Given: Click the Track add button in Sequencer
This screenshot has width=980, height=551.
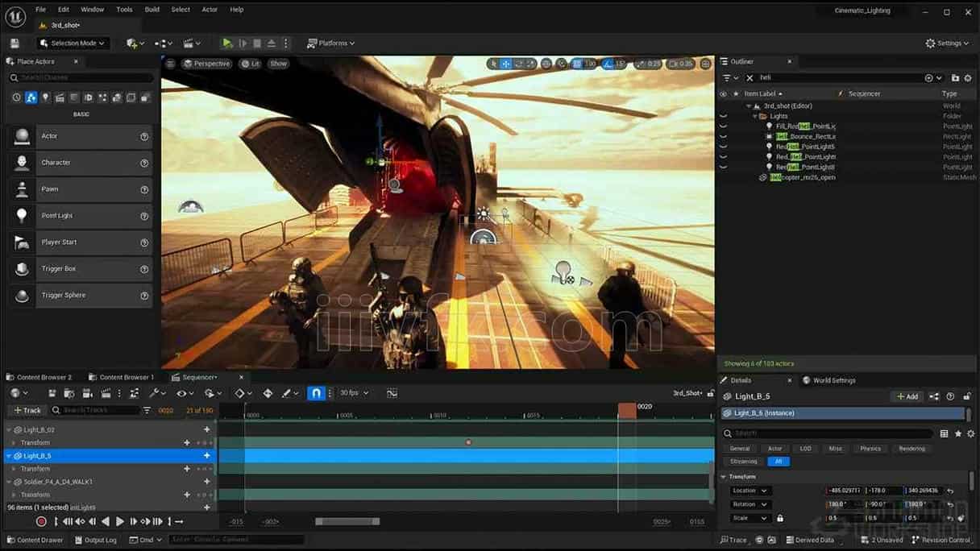Looking at the screenshot, I should (x=27, y=410).
